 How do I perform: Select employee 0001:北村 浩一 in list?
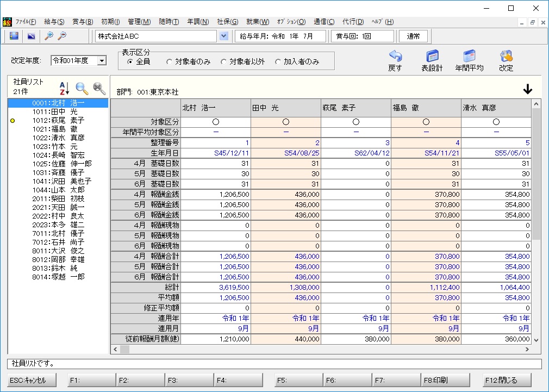tap(58, 103)
